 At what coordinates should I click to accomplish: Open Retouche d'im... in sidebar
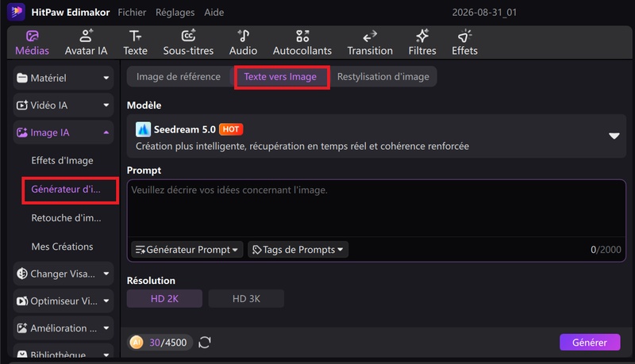pyautogui.click(x=66, y=218)
